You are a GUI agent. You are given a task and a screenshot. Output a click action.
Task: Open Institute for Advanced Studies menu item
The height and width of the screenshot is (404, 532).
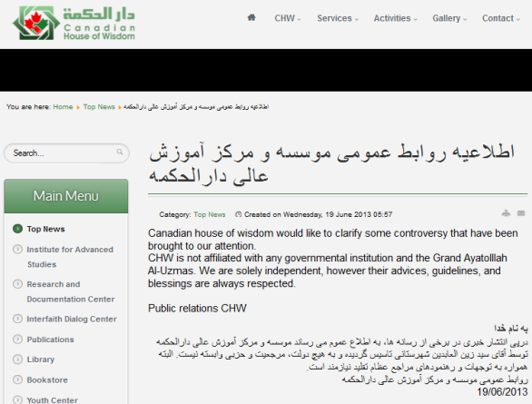pos(70,257)
